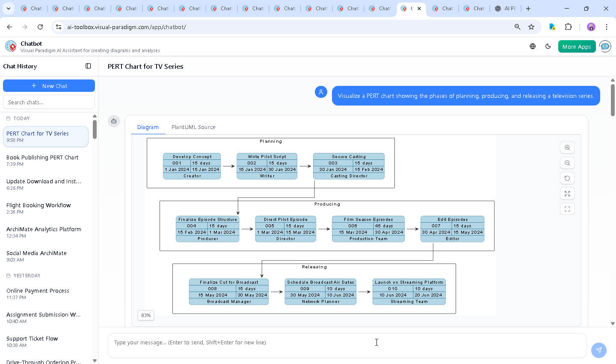
Task: Toggle dark mode with moon icon
Action: tap(548, 47)
